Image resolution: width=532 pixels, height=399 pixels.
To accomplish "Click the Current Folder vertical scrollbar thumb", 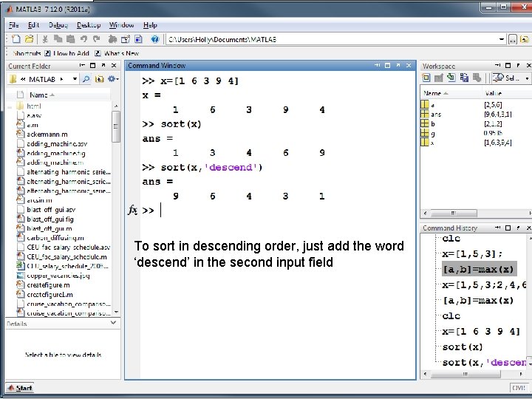I will pos(116,126).
